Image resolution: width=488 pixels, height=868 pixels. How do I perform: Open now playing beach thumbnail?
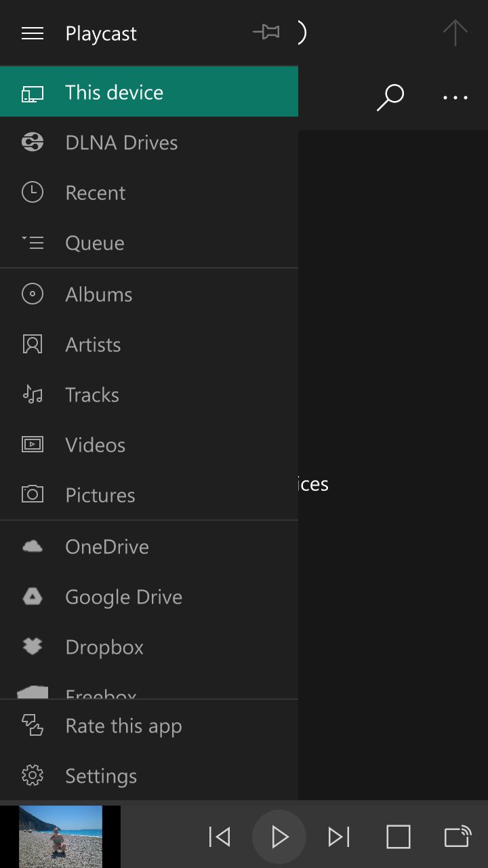[60, 837]
